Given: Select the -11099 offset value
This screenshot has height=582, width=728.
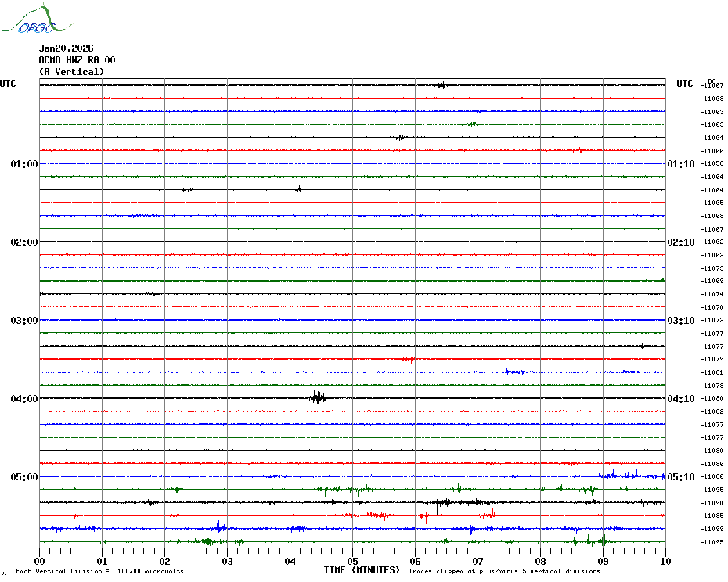Looking at the screenshot, I should click(x=712, y=529).
